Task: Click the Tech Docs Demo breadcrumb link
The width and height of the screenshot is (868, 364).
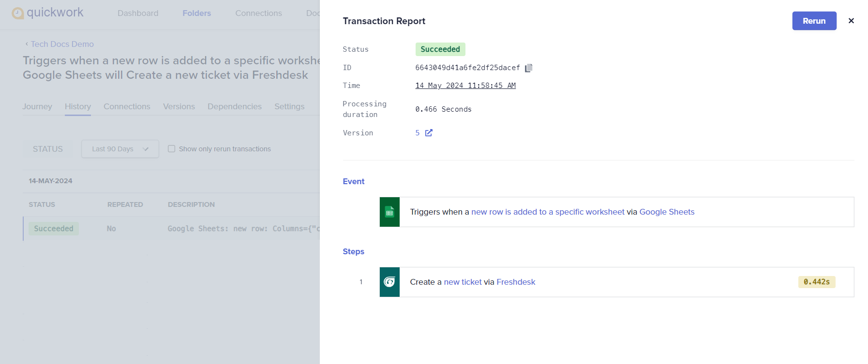Action: tap(62, 44)
